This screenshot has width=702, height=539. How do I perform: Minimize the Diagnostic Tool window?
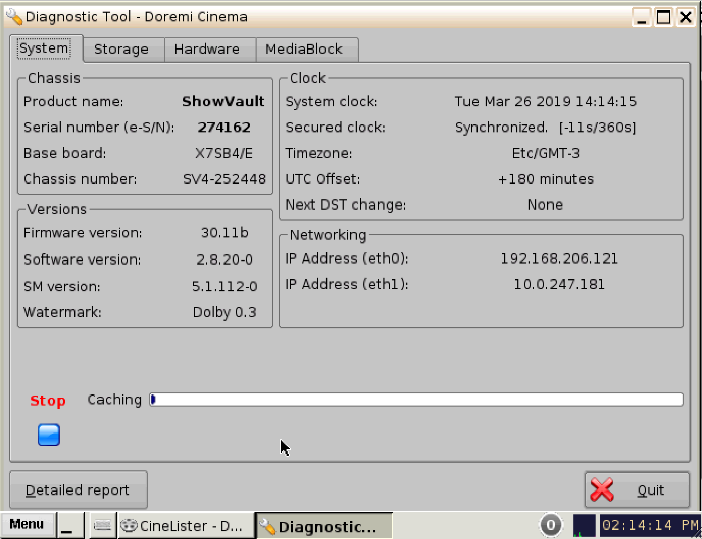click(642, 17)
